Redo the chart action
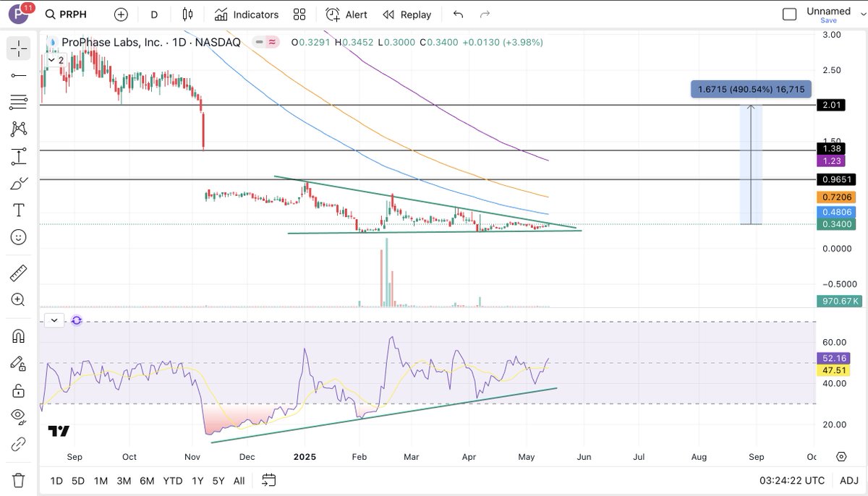The width and height of the screenshot is (868, 496). [485, 14]
